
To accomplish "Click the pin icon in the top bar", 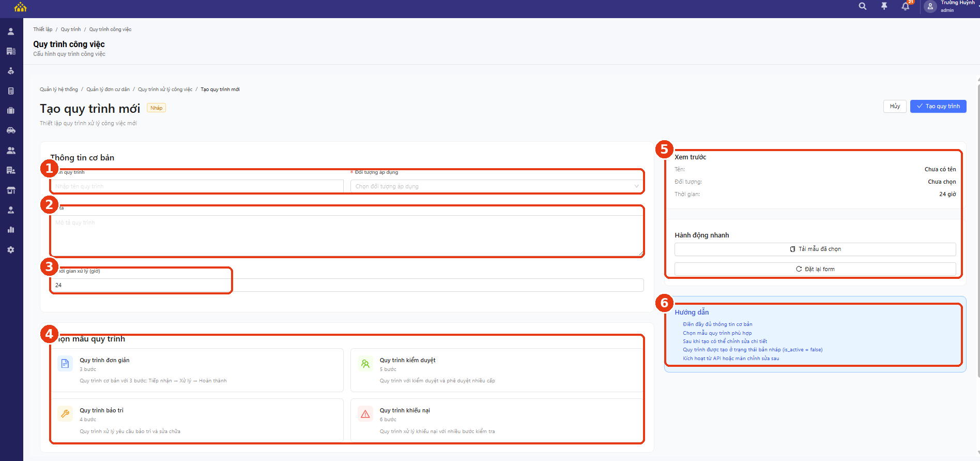I will [x=884, y=6].
